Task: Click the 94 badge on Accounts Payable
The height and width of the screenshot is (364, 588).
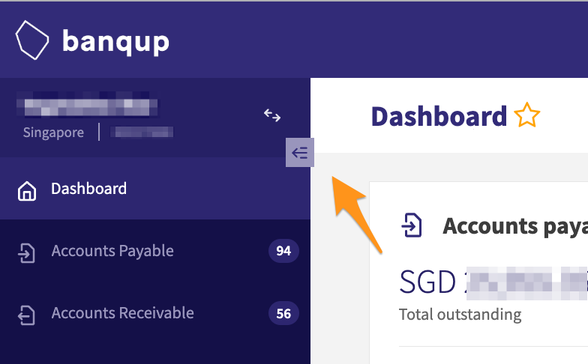Action: click(283, 250)
